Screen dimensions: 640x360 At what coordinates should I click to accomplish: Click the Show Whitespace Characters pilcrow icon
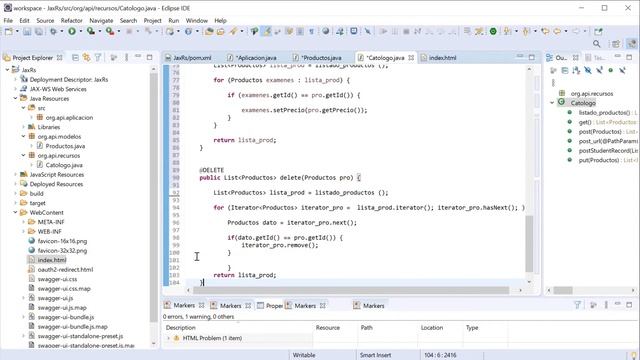point(311,31)
